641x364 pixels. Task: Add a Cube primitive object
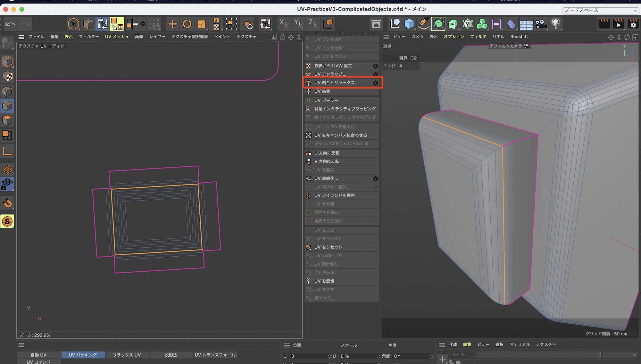coord(409,24)
